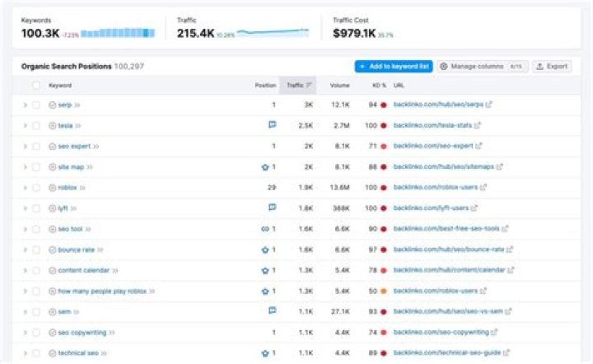Click the featured snippet icon in tesla row
The image size is (593, 364).
pyautogui.click(x=272, y=125)
